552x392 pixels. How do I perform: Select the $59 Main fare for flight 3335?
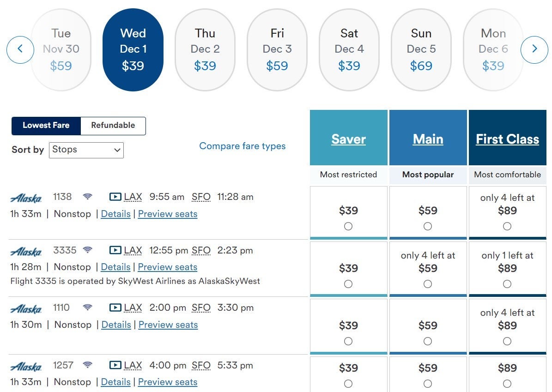point(428,284)
